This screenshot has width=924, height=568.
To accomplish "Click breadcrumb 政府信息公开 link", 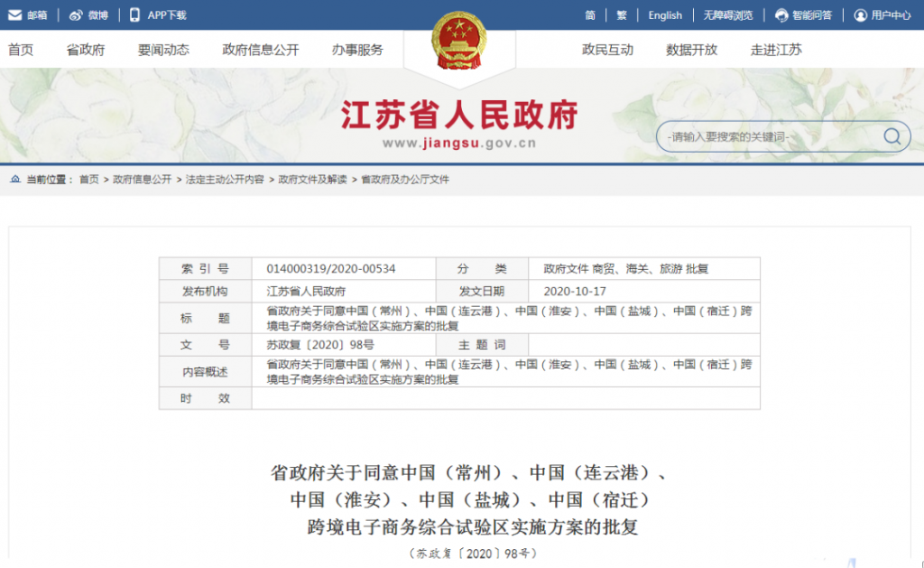I will point(142,180).
